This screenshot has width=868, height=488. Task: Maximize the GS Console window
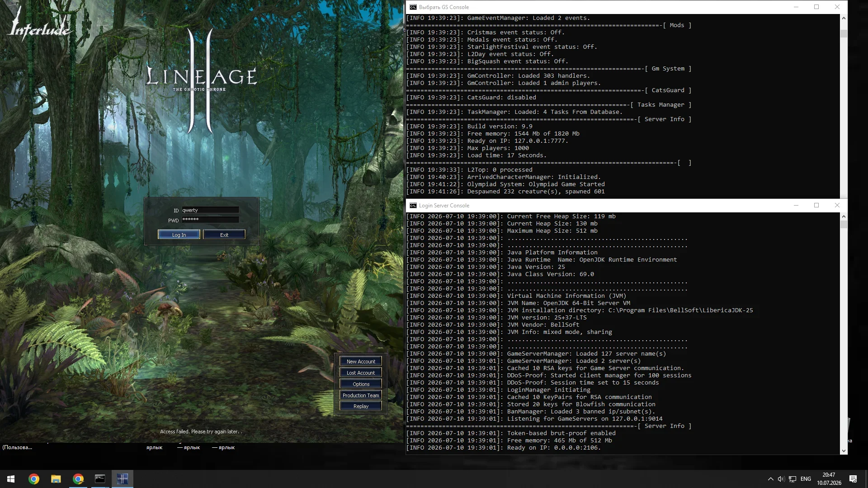[x=816, y=7]
